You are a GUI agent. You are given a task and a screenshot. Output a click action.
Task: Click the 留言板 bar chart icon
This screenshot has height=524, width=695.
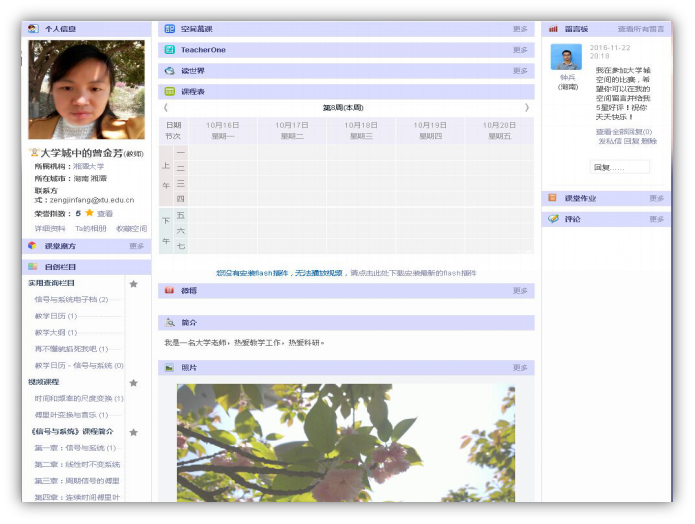553,29
